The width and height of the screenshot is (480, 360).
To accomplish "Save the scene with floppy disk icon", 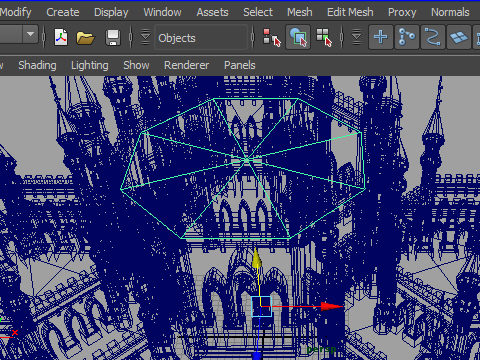I will [113, 37].
